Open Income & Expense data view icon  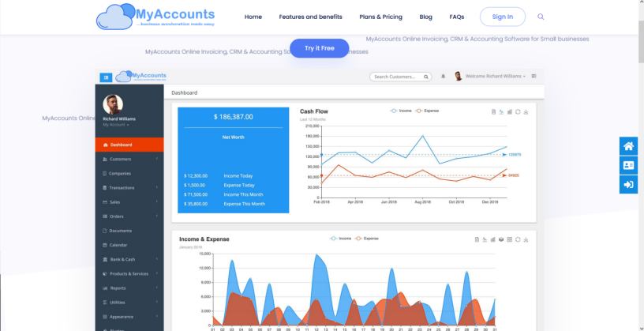[477, 239]
